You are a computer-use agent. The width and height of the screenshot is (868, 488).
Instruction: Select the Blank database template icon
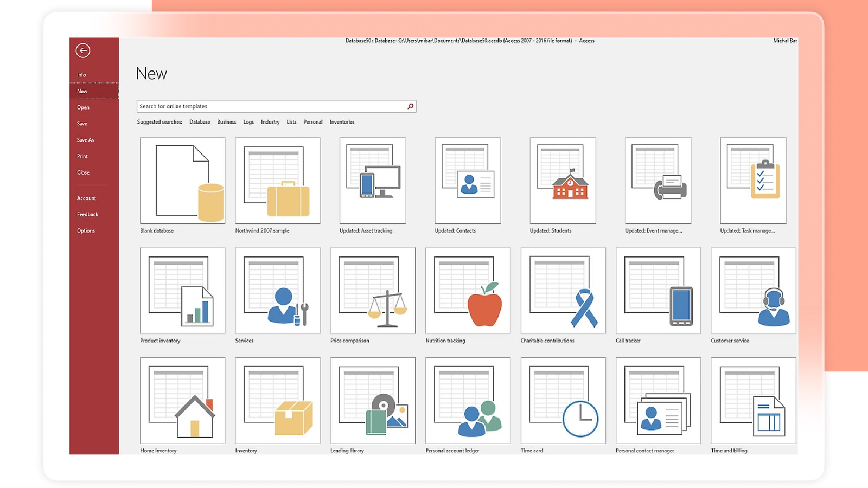182,181
